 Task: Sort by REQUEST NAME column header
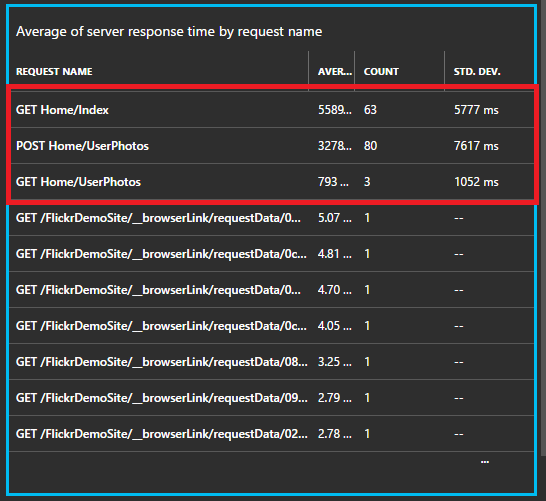(54, 71)
